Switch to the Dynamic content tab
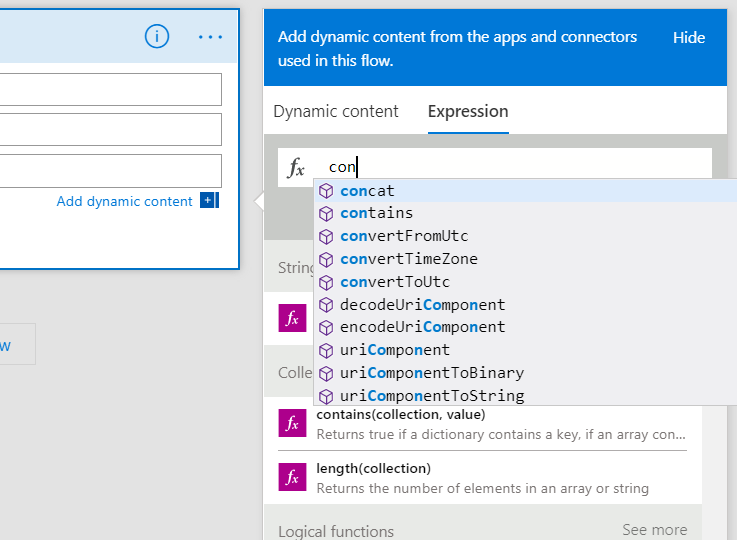 (x=336, y=112)
